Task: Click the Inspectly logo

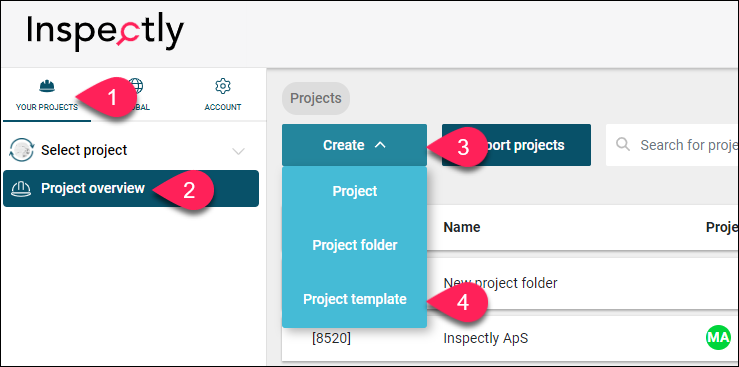Action: pos(105,33)
